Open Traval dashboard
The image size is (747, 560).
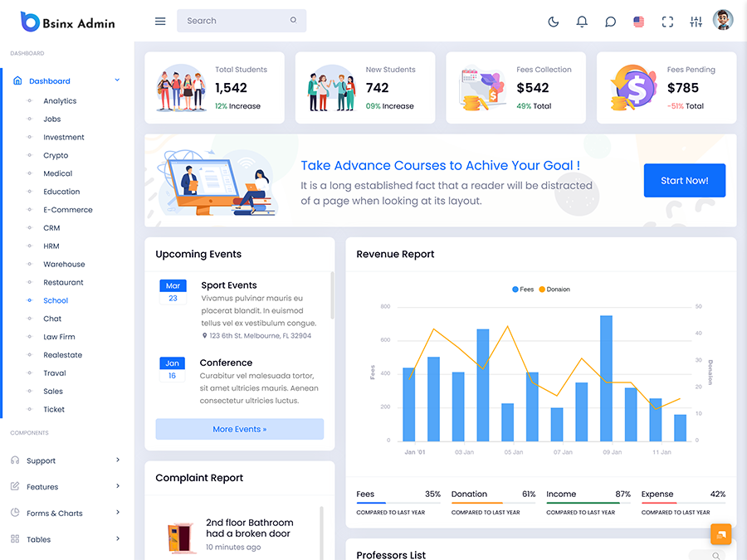point(54,373)
